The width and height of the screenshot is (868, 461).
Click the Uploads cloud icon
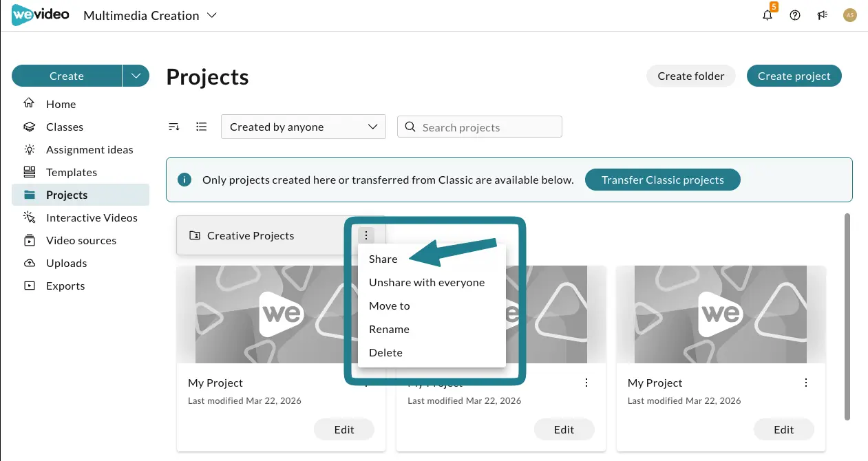29,263
